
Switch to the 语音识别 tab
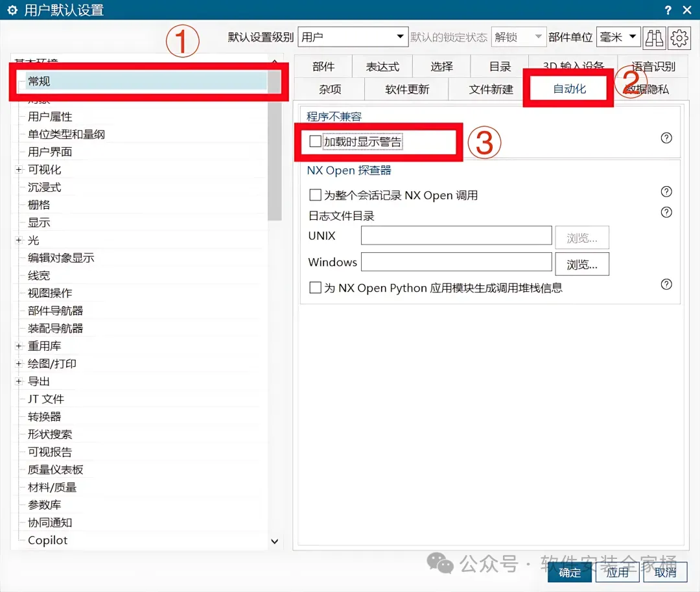pos(653,67)
